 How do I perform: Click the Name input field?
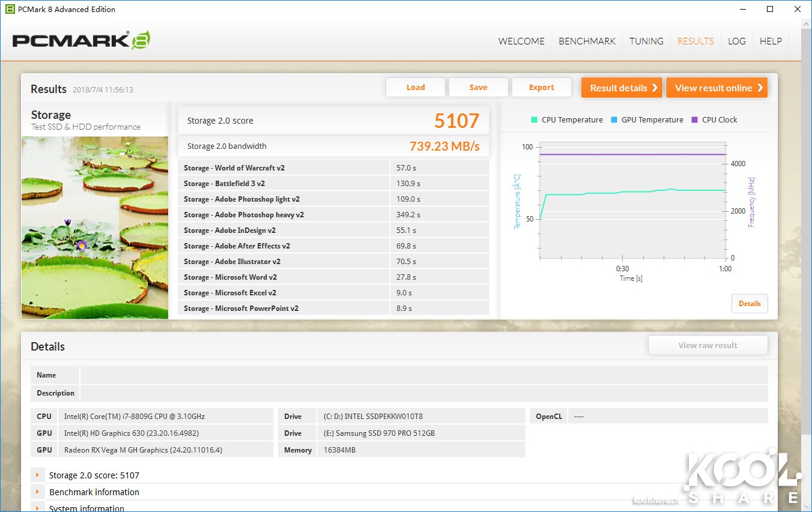[x=424, y=375]
